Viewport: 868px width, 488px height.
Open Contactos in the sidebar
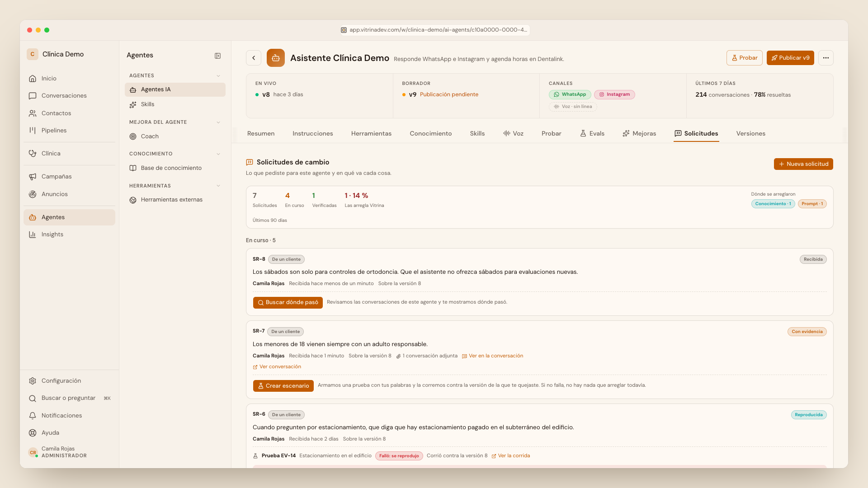click(69, 113)
